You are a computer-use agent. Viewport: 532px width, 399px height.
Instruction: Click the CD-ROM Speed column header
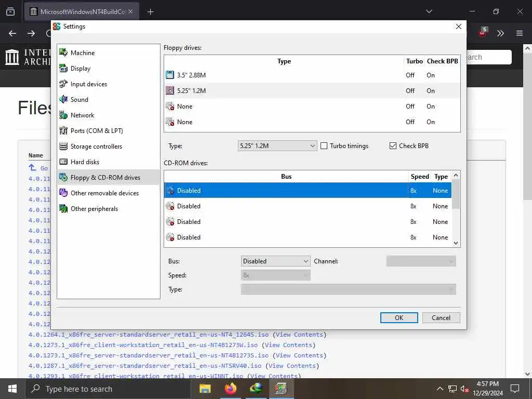[420, 177]
